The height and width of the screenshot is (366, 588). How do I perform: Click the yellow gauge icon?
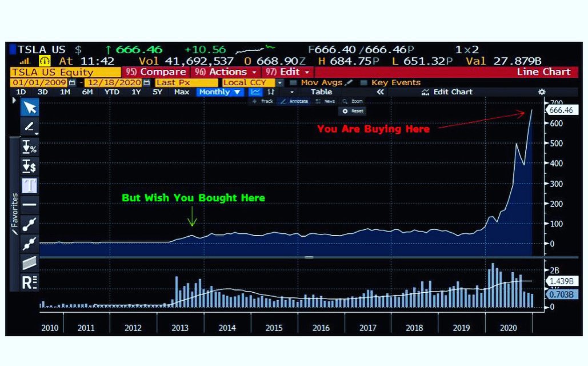click(x=45, y=61)
